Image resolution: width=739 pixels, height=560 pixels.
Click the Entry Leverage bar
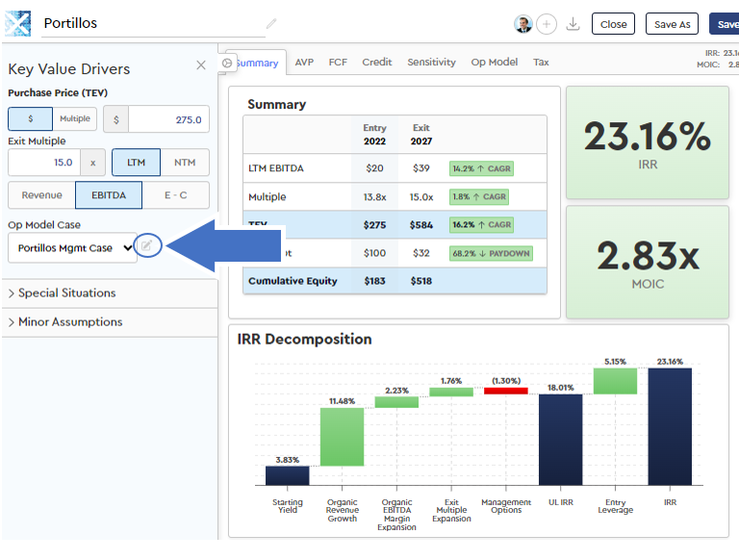point(616,381)
